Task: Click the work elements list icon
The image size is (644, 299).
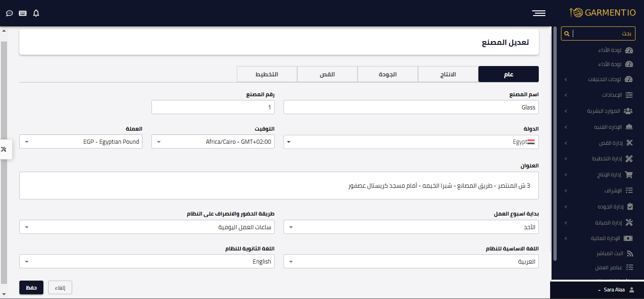Action: tap(629, 267)
